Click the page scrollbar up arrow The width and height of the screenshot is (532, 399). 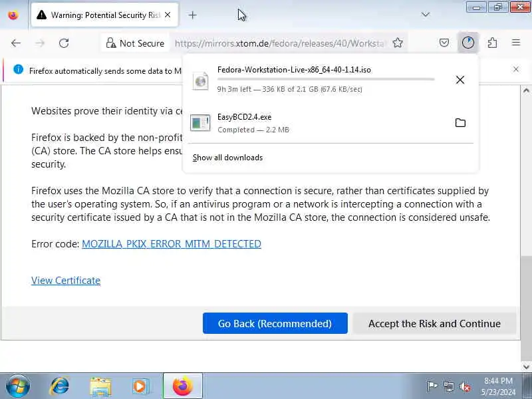(526, 90)
